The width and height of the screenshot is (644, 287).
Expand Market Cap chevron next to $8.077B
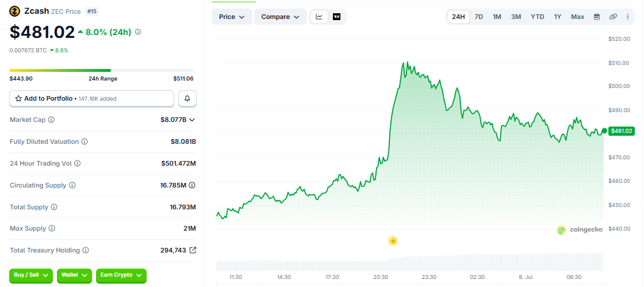tap(192, 120)
